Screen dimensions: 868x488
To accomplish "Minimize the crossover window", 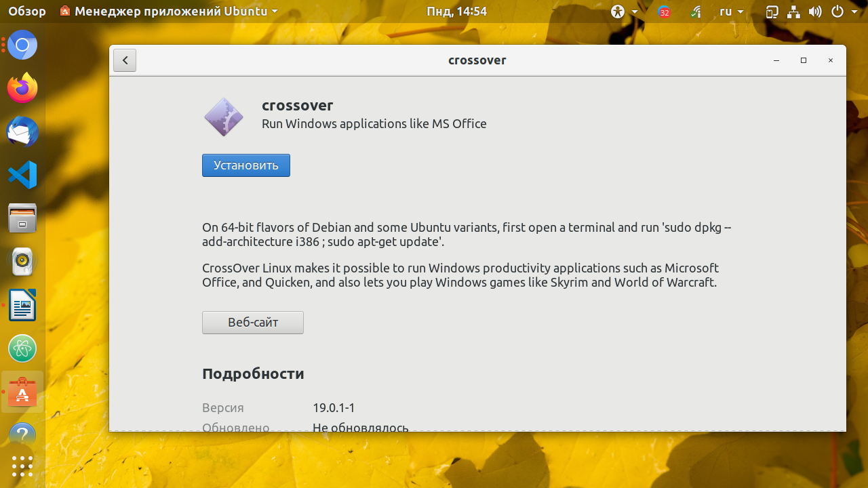I will [x=776, y=60].
